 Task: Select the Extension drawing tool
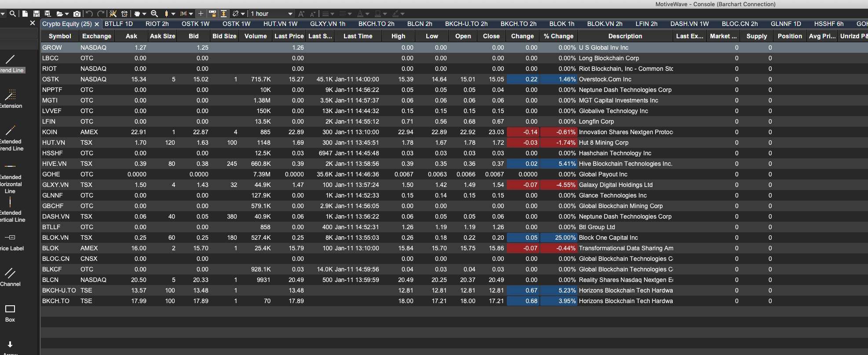(11, 99)
